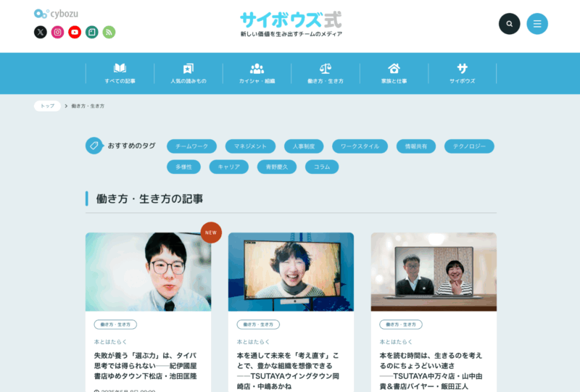The height and width of the screenshot is (392, 580).
Task: Open the YouTube social icon
Action: [x=75, y=32]
